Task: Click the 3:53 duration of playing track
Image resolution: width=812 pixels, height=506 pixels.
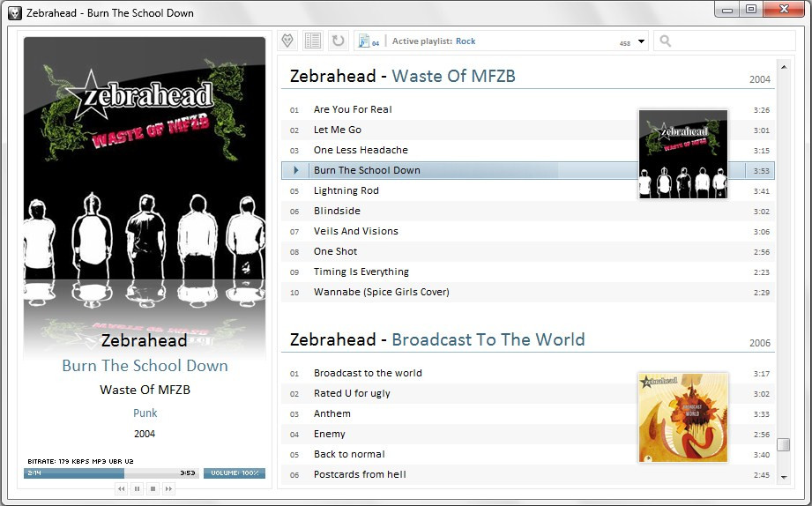Action: click(x=761, y=171)
